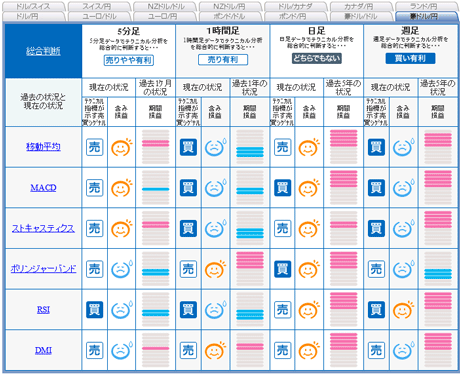460x375 pixels.
Task: Click the 5分足 MACD sell signal icon
Action: click(95, 188)
